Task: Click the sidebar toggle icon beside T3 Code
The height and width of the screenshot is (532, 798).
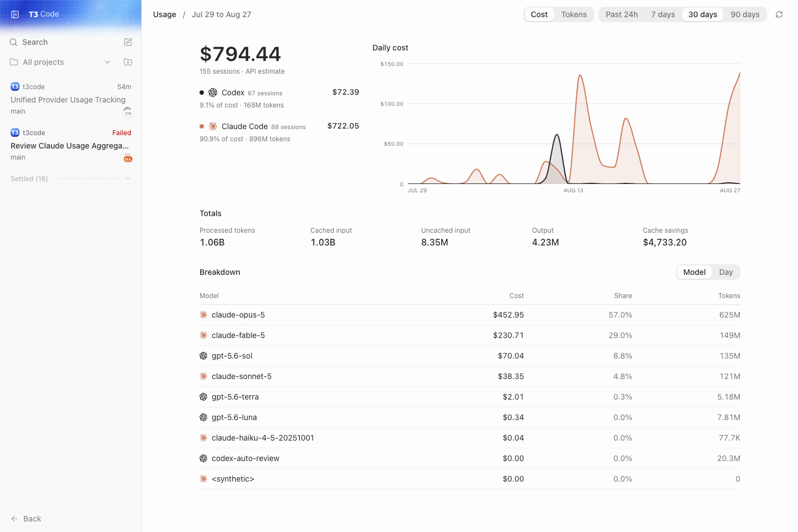Action: click(x=15, y=14)
